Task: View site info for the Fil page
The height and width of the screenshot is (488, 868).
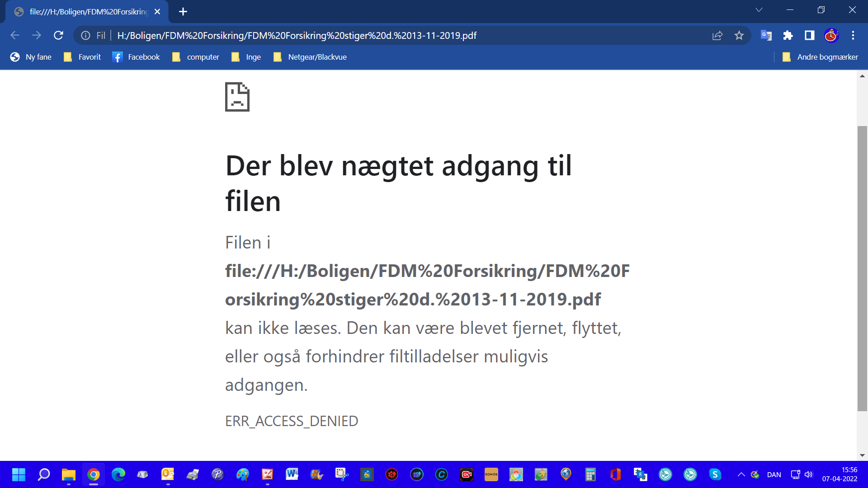Action: coord(85,35)
